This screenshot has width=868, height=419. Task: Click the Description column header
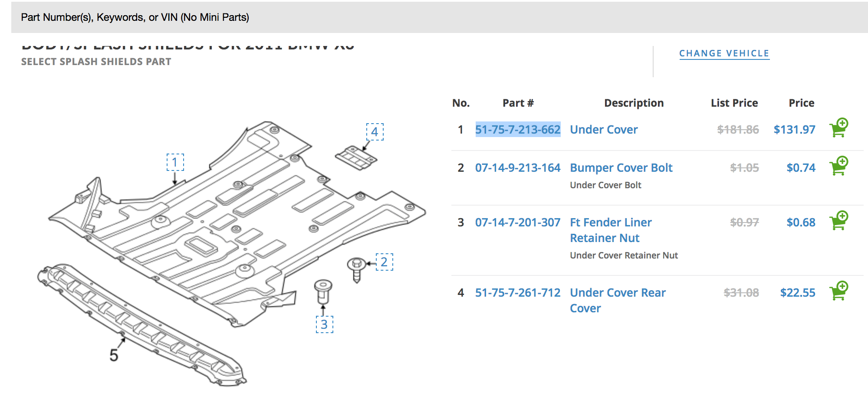[634, 103]
